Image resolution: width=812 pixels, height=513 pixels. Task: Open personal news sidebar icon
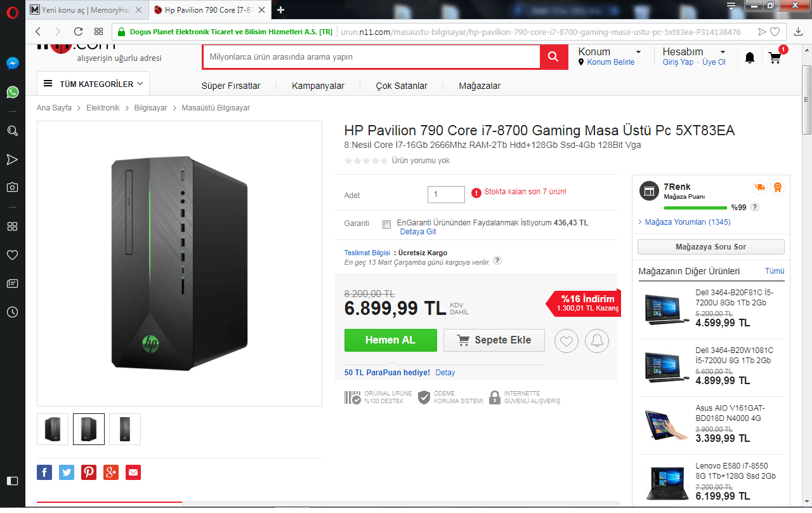pyautogui.click(x=13, y=283)
